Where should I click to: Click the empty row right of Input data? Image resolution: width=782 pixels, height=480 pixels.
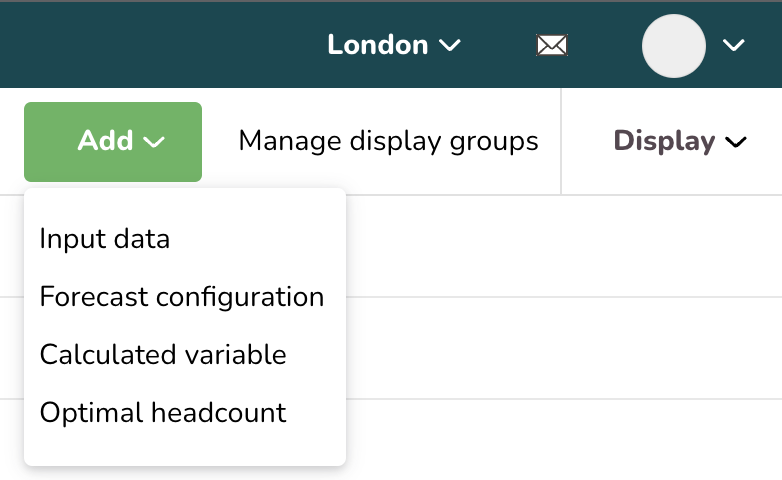click(564, 246)
